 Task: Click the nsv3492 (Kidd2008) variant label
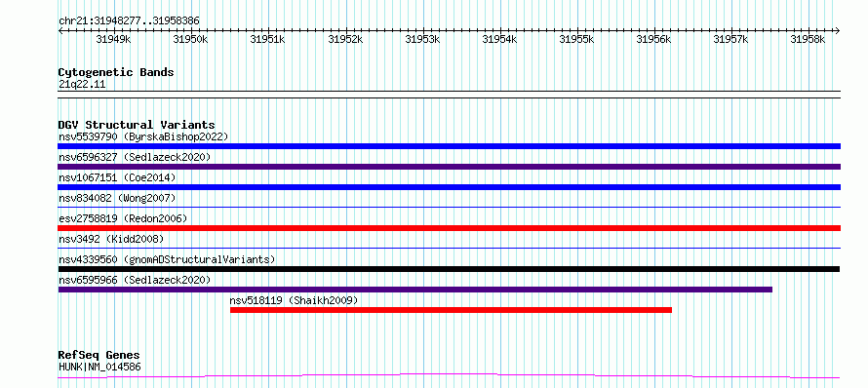tap(111, 239)
